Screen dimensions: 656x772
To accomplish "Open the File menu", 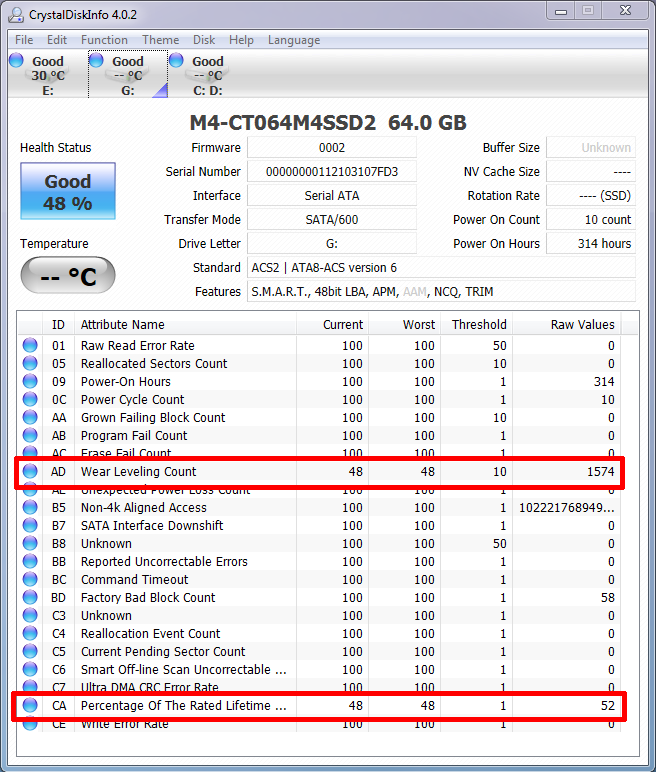I will tap(24, 40).
